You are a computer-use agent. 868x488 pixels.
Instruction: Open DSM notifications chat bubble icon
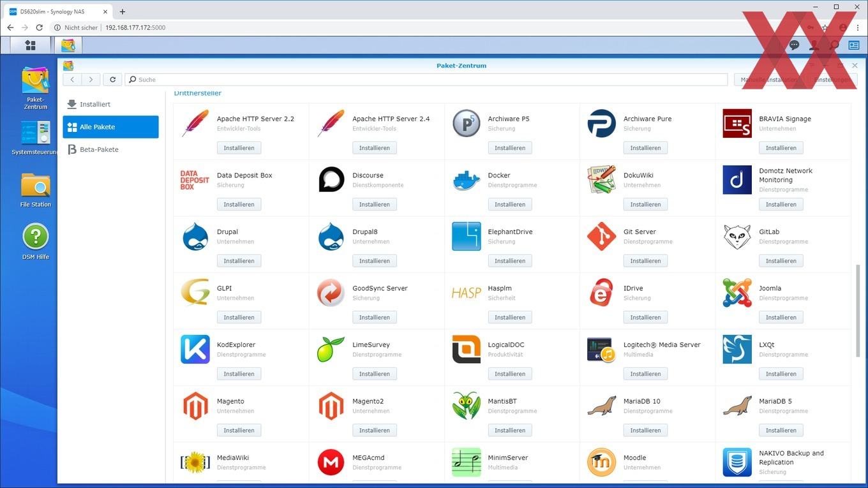[794, 45]
